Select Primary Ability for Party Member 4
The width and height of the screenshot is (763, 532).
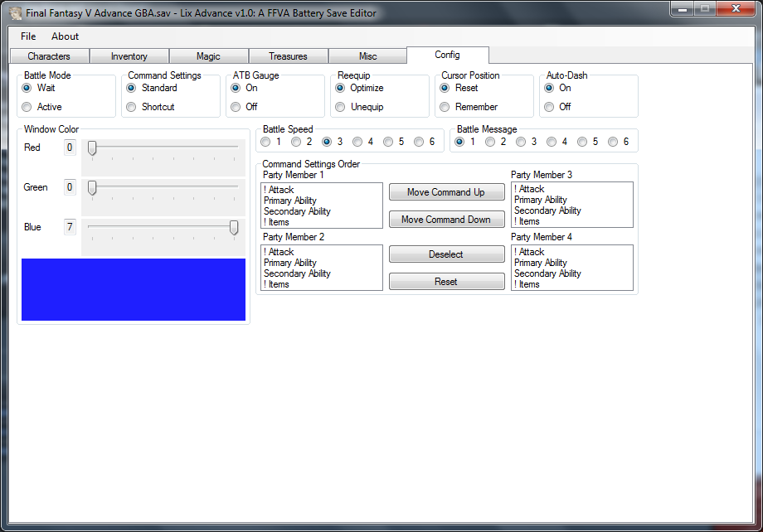(x=572, y=263)
